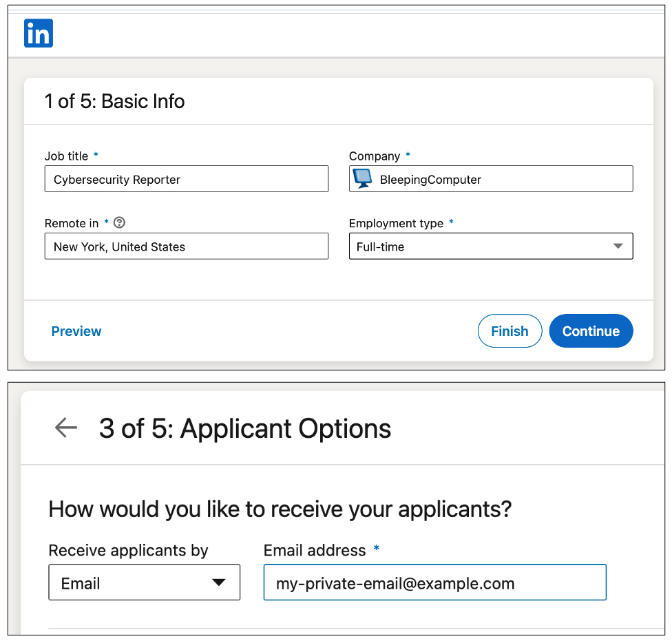Click the Finish button

point(510,330)
